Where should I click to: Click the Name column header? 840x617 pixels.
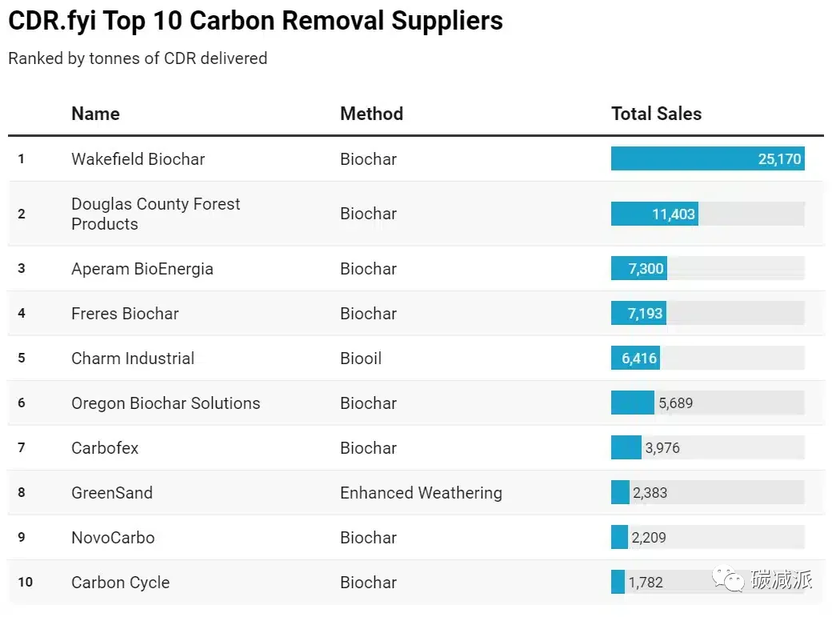click(95, 114)
